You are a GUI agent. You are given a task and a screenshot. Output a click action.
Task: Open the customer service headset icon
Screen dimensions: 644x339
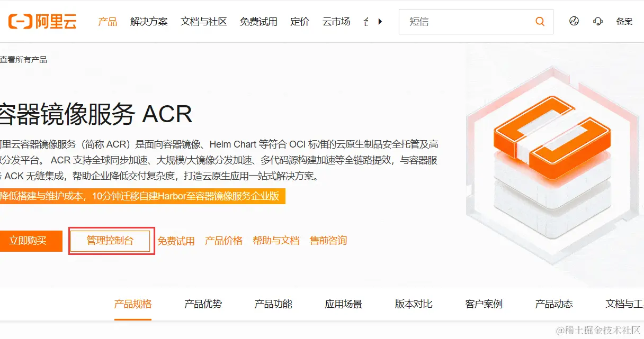[598, 21]
